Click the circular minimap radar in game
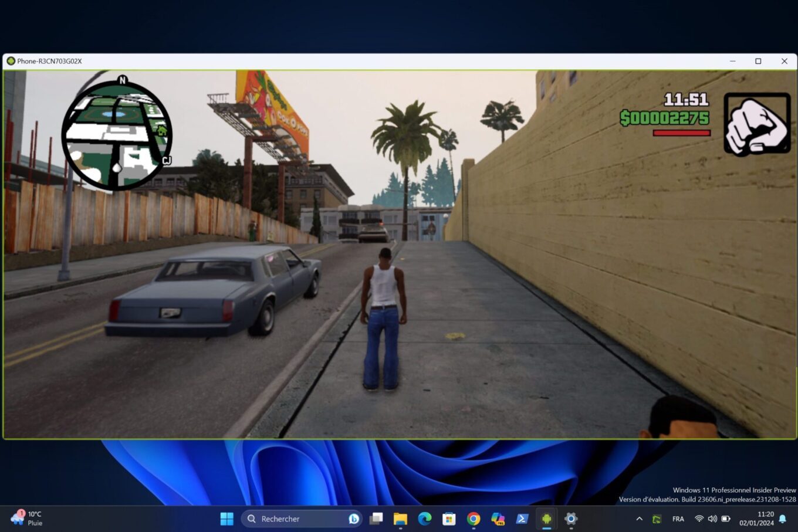The width and height of the screenshot is (798, 532). tap(117, 135)
